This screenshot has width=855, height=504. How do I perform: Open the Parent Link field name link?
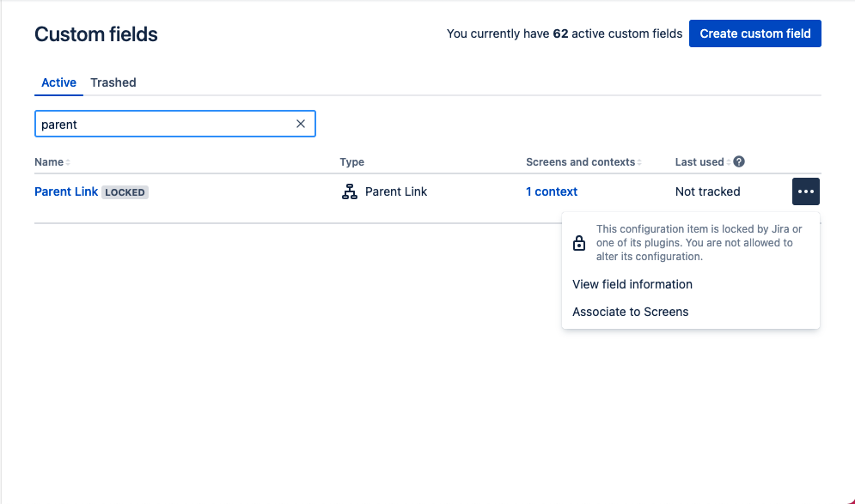(x=66, y=191)
